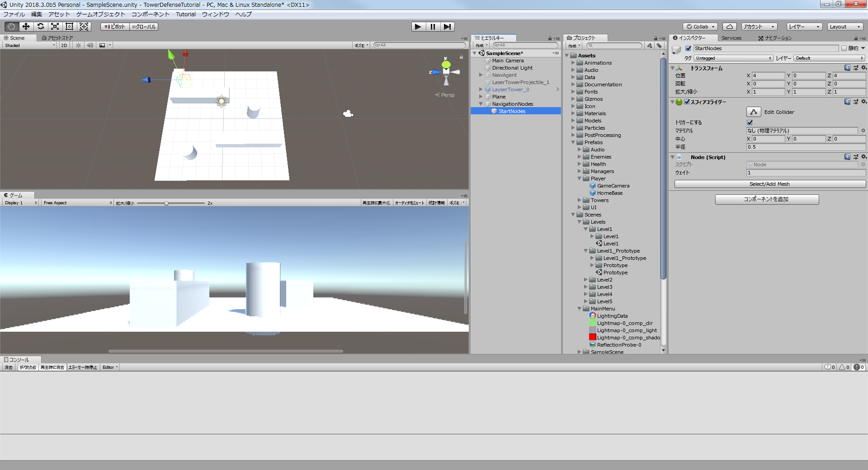Viewport: 868px width, 470px height.
Task: Click the Game view horizontal scrollbar
Action: tap(225, 351)
